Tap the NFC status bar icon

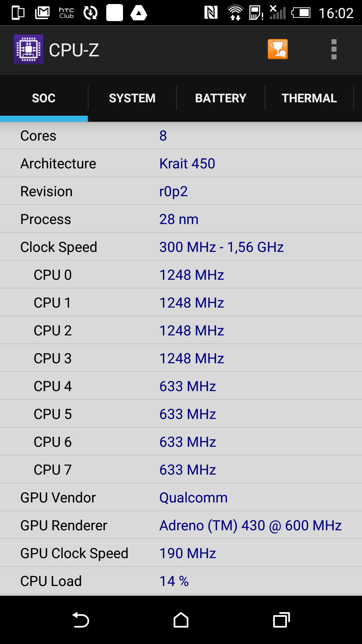tap(211, 13)
